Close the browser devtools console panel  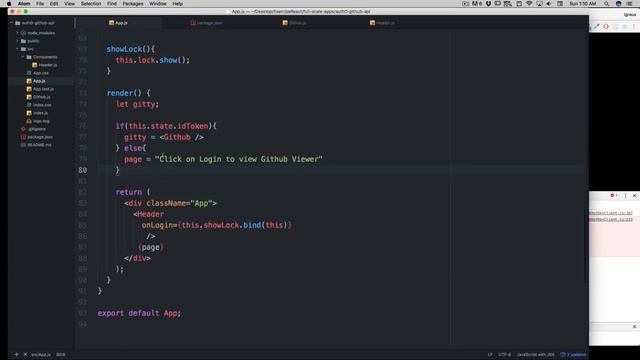[634, 196]
